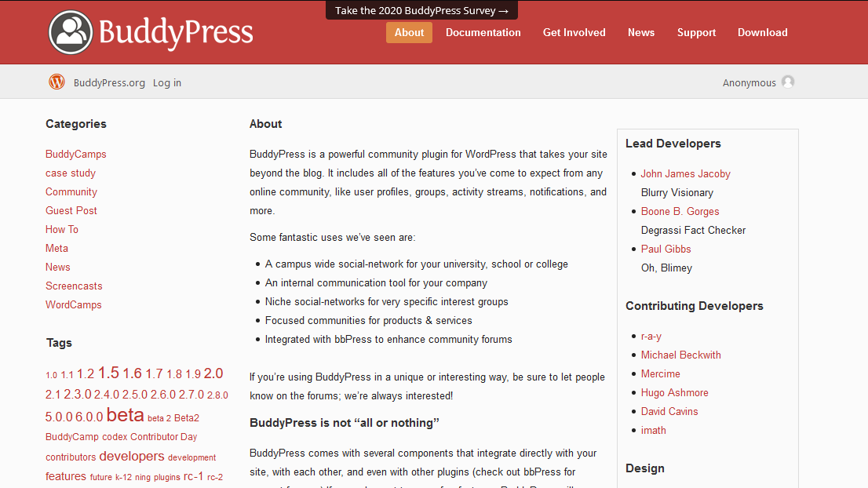Open Boone B. Gorges profile link
The height and width of the screenshot is (488, 868).
coord(680,211)
